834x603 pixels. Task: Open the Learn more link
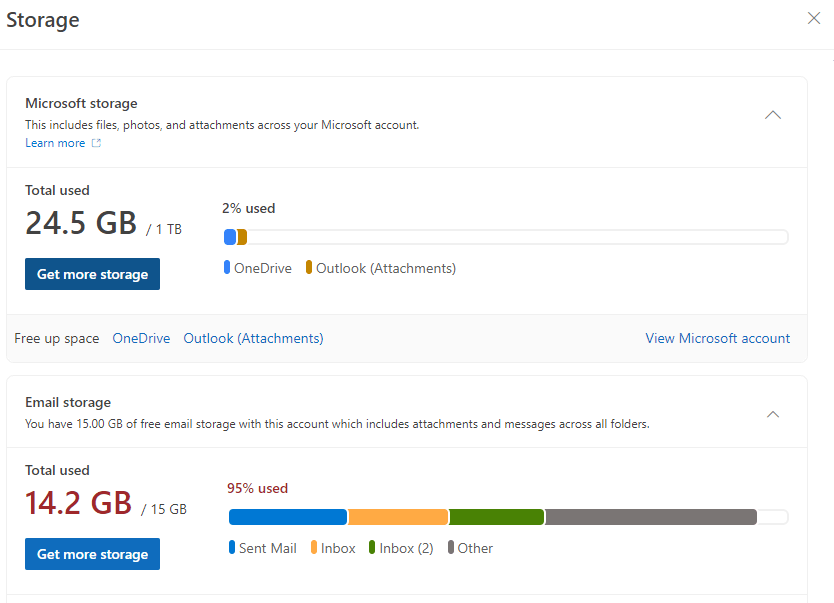pyautogui.click(x=55, y=143)
